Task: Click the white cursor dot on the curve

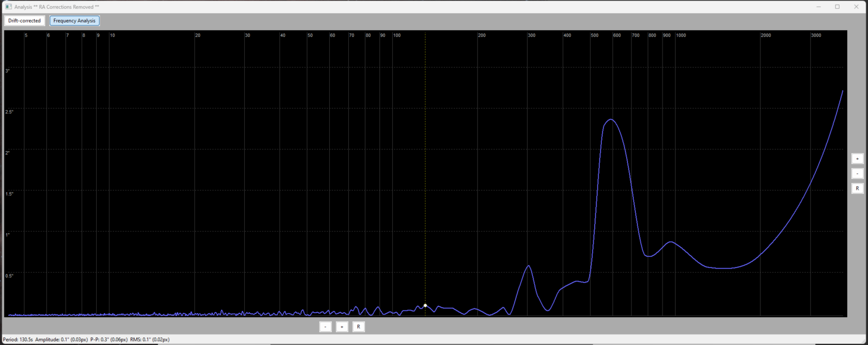Action: [x=425, y=305]
